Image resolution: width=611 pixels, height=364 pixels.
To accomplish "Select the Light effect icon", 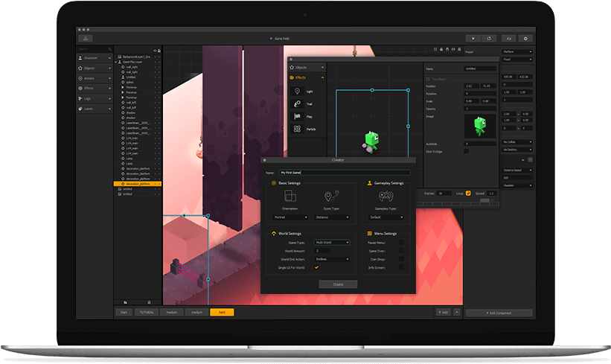I will pyautogui.click(x=298, y=91).
